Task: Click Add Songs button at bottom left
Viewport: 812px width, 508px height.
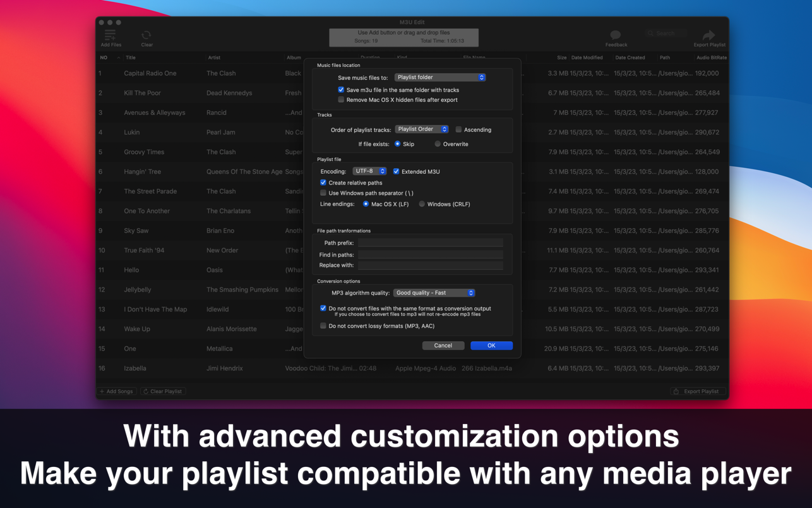Action: pyautogui.click(x=117, y=392)
